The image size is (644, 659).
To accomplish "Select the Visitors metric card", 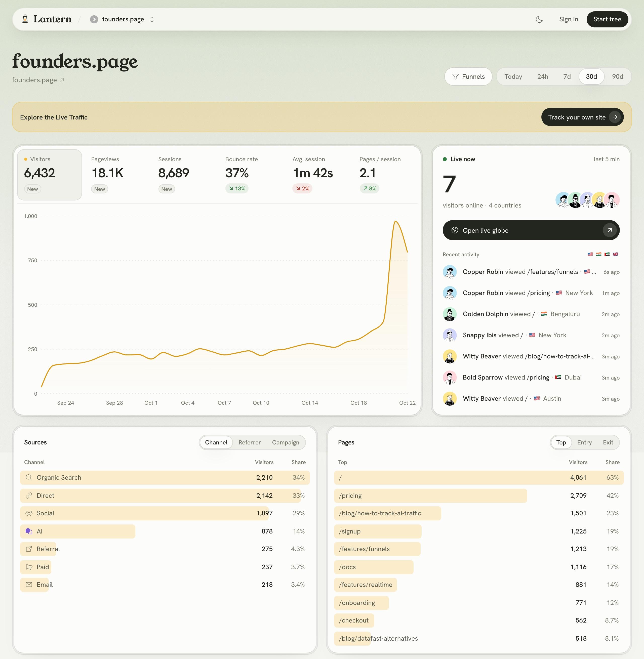I will coord(49,175).
